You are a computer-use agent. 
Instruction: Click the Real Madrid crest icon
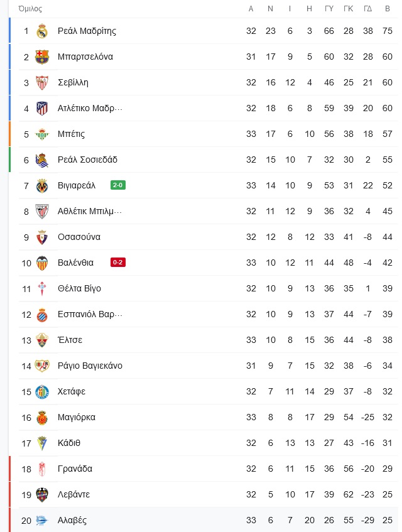42,31
